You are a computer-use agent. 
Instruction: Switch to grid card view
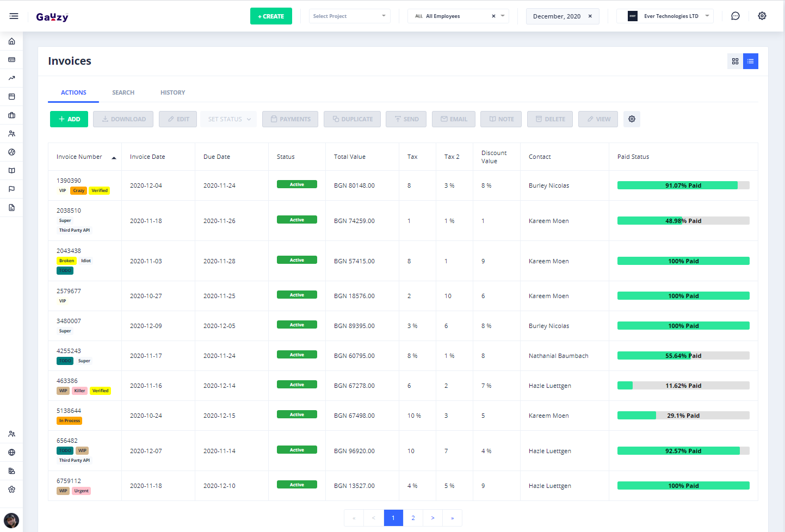(x=735, y=61)
